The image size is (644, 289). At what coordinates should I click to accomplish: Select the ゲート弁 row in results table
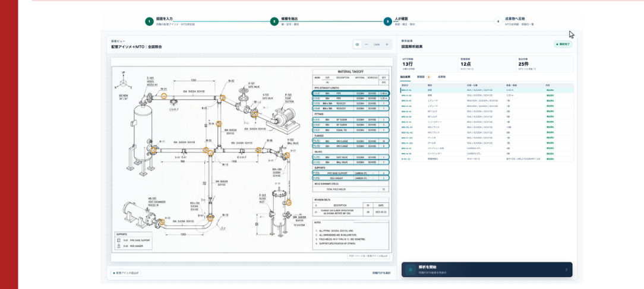[x=487, y=138]
